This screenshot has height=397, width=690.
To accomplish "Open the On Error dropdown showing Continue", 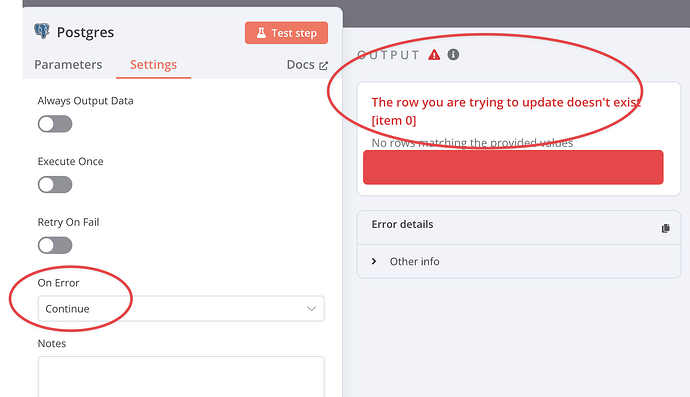I will [x=181, y=309].
